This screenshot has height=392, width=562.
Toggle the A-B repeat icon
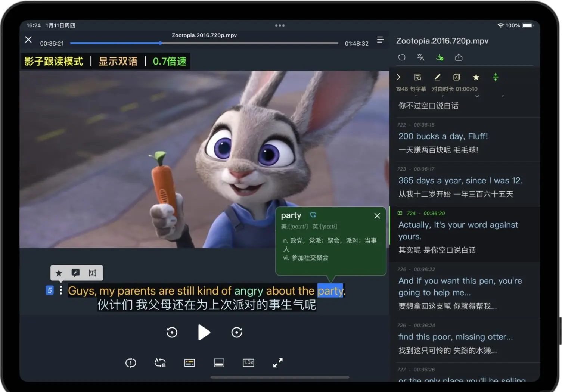[x=160, y=363]
